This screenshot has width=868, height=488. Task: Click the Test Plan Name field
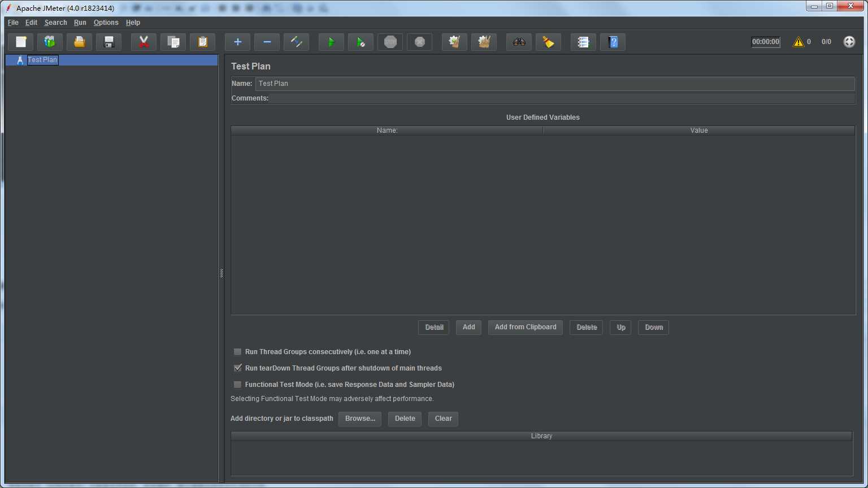pos(555,84)
